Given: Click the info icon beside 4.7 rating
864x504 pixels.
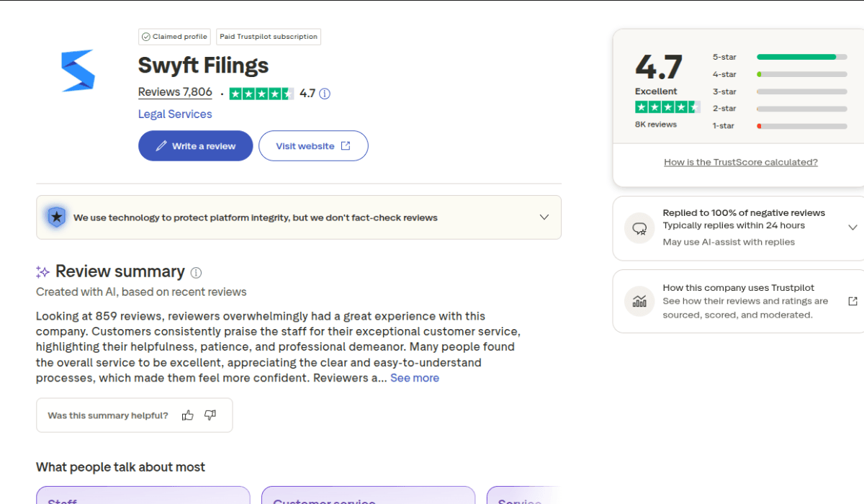Looking at the screenshot, I should [325, 94].
